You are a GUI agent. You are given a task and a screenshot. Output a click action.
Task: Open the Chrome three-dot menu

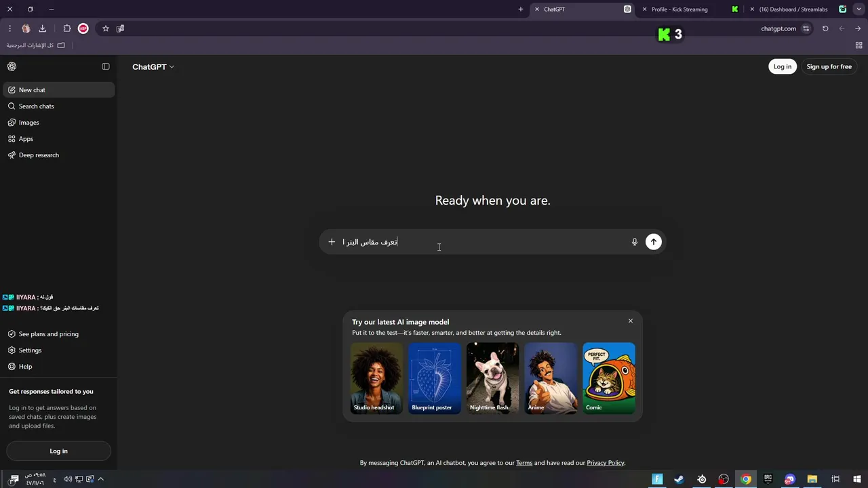click(9, 28)
